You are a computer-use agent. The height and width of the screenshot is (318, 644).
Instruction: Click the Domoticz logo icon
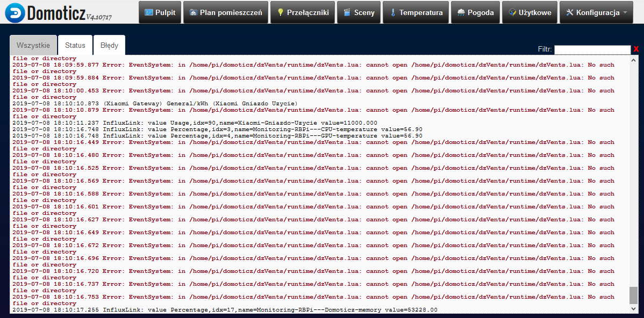[16, 12]
